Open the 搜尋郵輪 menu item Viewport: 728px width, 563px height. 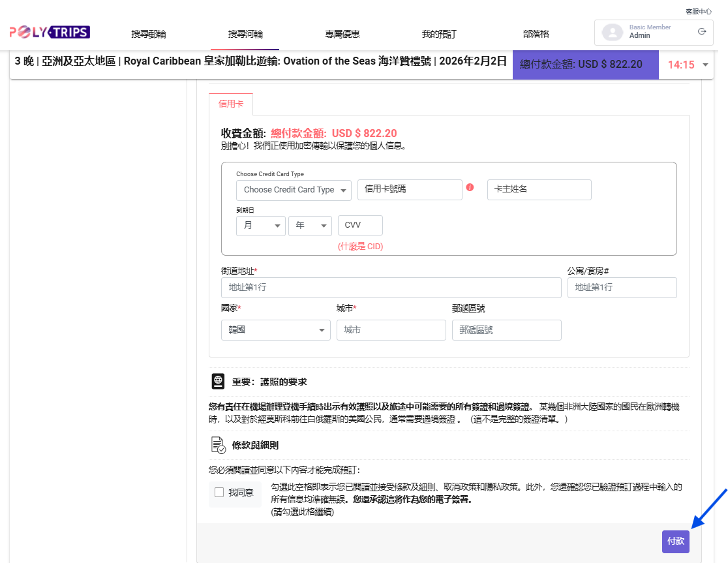pos(149,34)
